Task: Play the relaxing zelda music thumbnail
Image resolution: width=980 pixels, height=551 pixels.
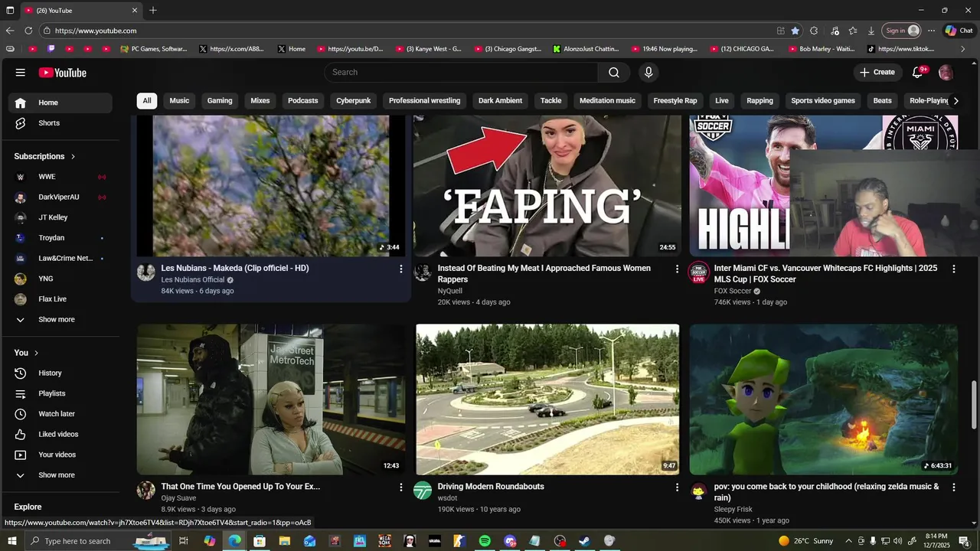Action: tap(824, 399)
